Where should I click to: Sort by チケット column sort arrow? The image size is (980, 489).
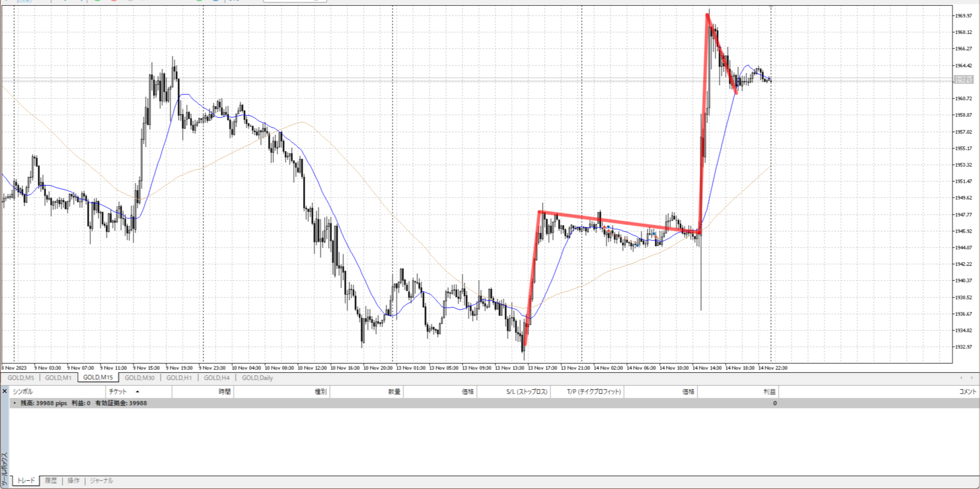137,392
